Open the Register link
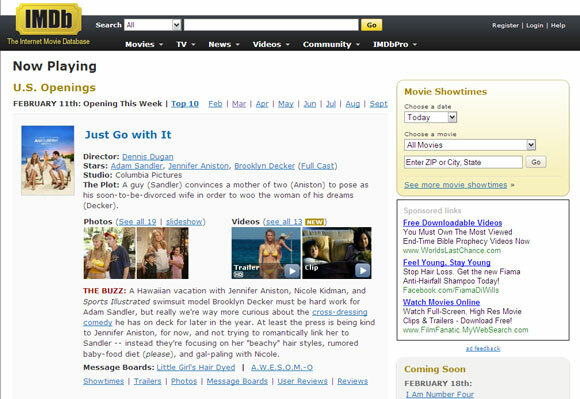Image resolution: width=580 pixels, height=399 pixels. pyautogui.click(x=505, y=26)
